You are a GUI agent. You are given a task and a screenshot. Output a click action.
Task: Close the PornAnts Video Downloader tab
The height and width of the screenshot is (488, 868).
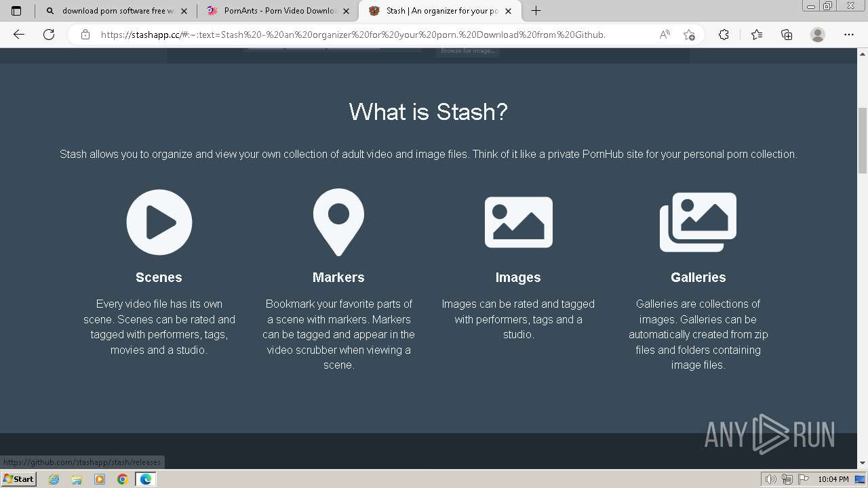click(347, 11)
